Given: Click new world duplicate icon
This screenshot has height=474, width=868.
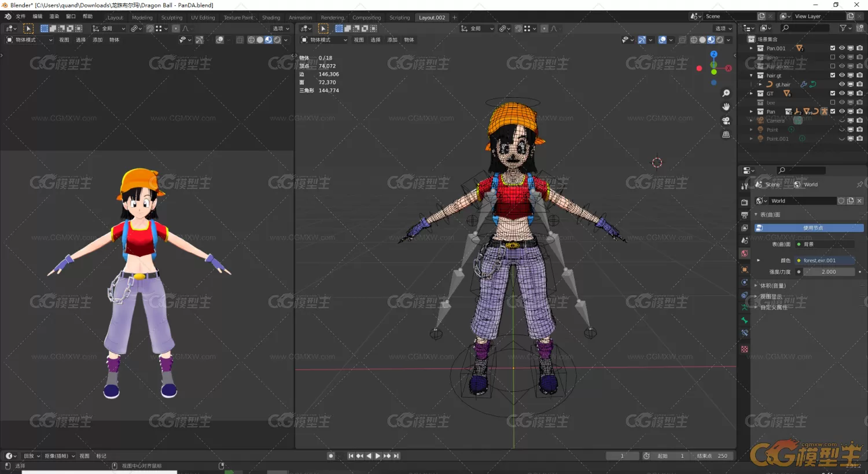Looking at the screenshot, I should click(850, 201).
